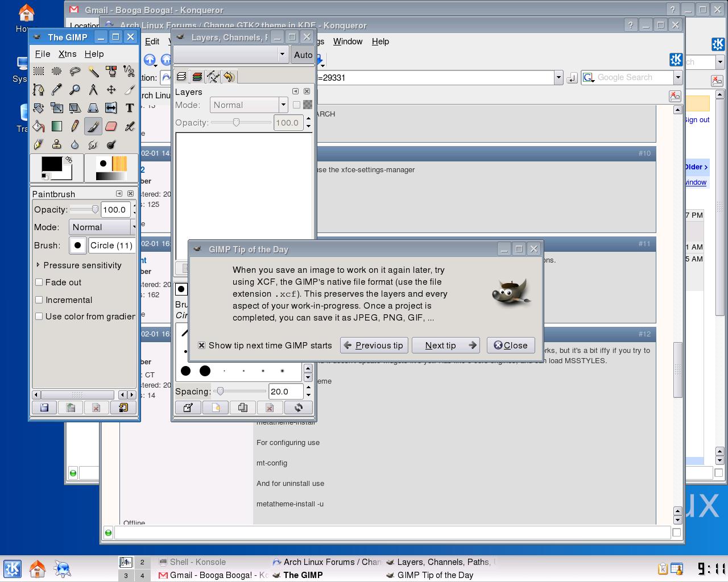Screen dimensions: 728x582
Task: Click the Next tip button
Action: [x=445, y=345]
